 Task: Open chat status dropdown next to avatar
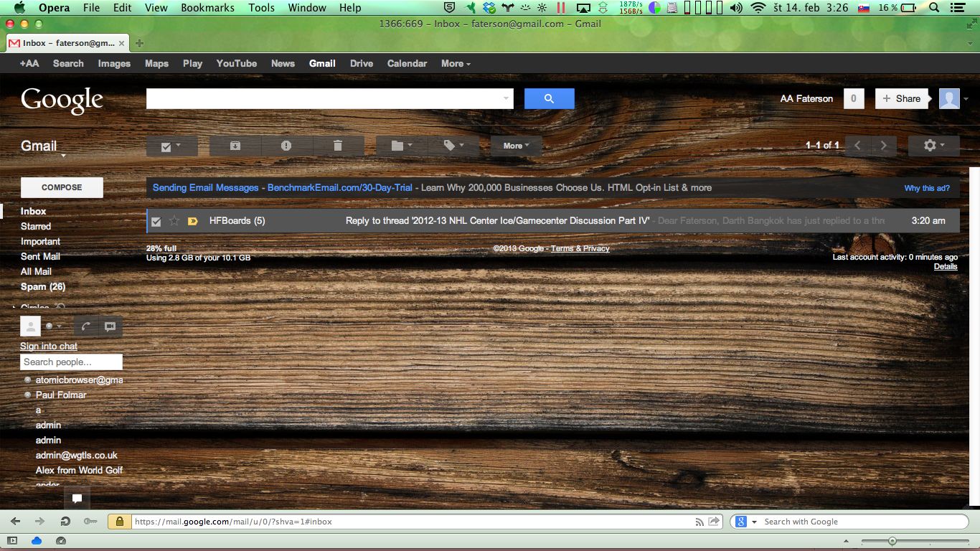(x=53, y=326)
